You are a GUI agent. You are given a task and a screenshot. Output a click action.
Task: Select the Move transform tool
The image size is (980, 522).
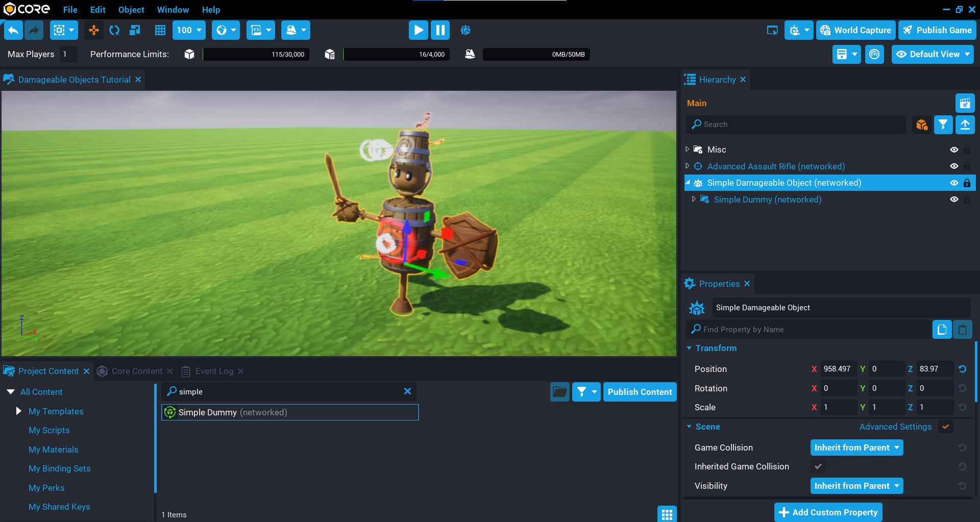[x=94, y=31]
